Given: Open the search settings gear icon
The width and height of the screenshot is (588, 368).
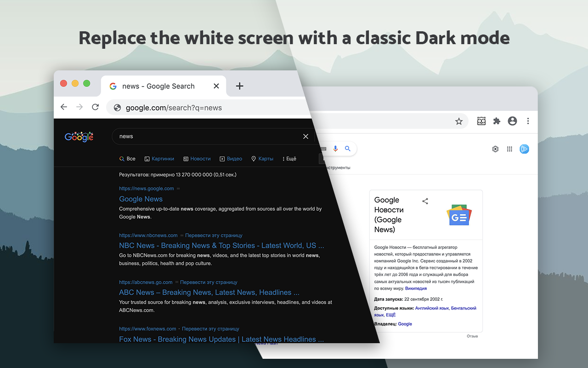Looking at the screenshot, I should (495, 149).
